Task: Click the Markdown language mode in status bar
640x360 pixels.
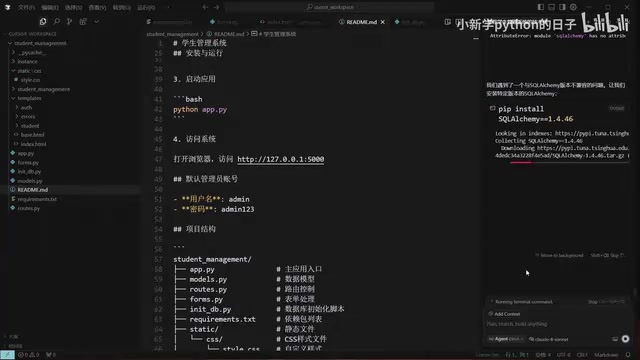Action: tap(606, 355)
